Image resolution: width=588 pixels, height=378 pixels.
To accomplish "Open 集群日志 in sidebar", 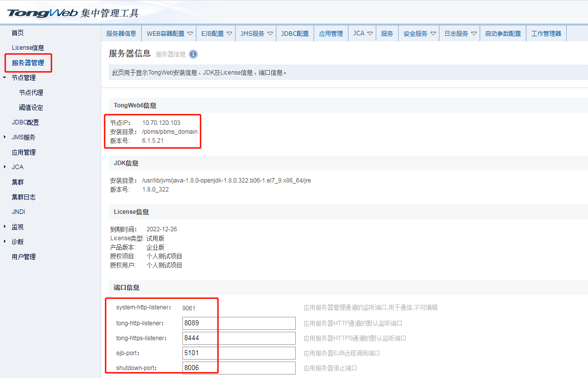I will pos(24,197).
